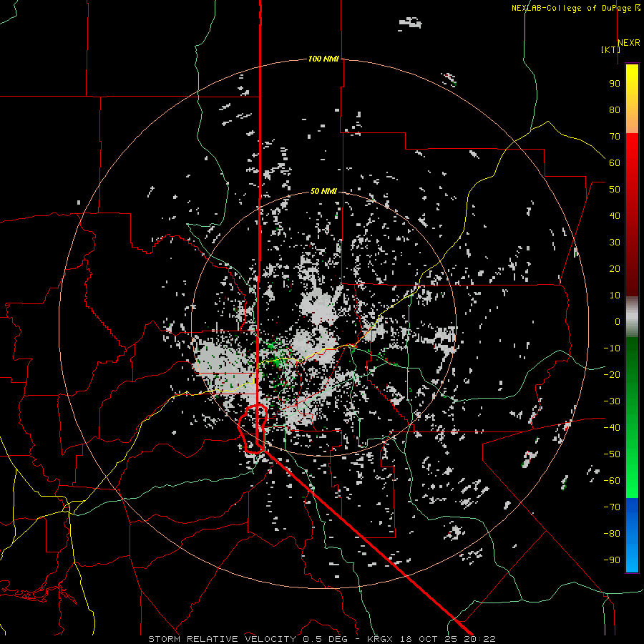Click the positive 30 scale label
Viewport: 644px width, 644px height.
pos(615,243)
